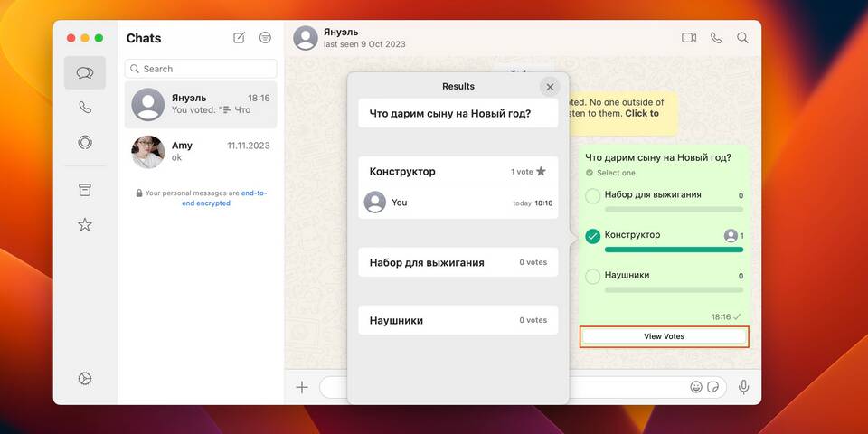Open Starred messages in sidebar
Viewport: 868px width, 434px height.
pyautogui.click(x=85, y=224)
